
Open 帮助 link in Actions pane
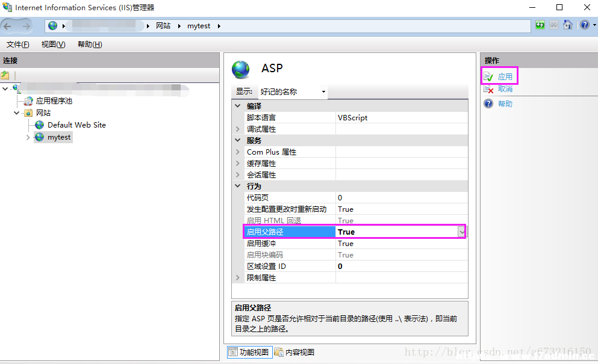pyautogui.click(x=505, y=103)
